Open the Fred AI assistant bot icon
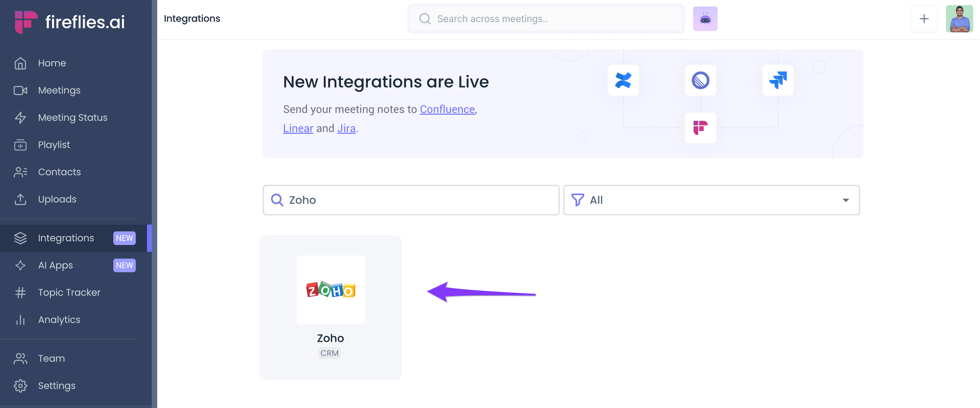The image size is (980, 408). [x=705, y=19]
